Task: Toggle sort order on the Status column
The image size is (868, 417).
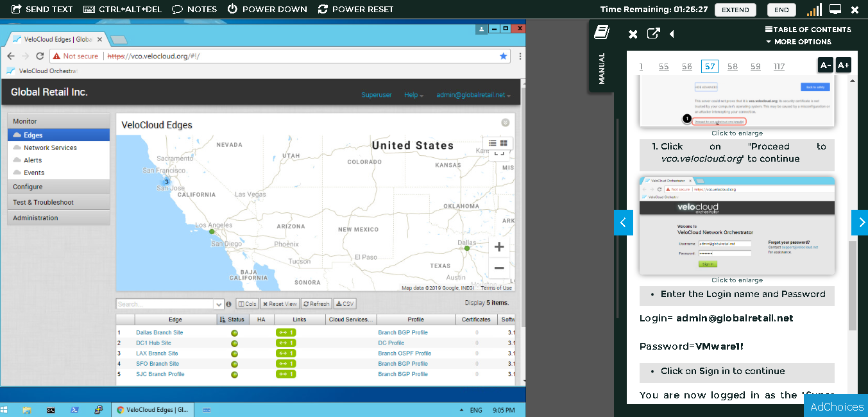Action: (x=233, y=319)
